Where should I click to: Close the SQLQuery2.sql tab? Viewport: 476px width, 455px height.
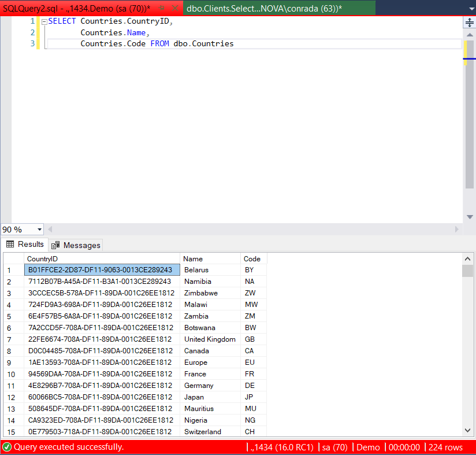tap(175, 8)
